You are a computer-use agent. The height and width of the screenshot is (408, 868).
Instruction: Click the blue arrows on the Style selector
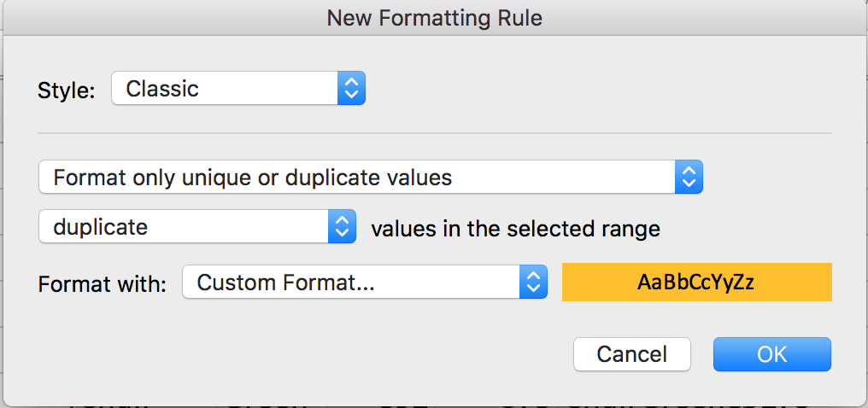(351, 89)
